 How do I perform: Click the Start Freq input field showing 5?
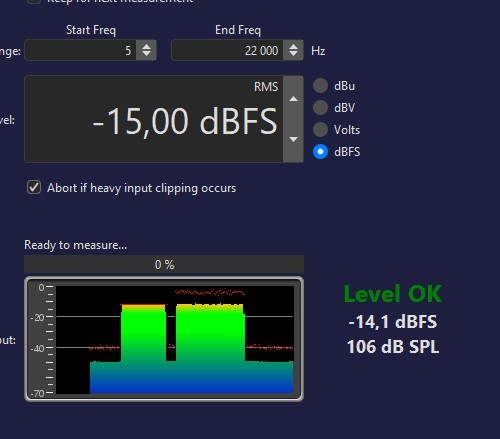tap(80, 50)
